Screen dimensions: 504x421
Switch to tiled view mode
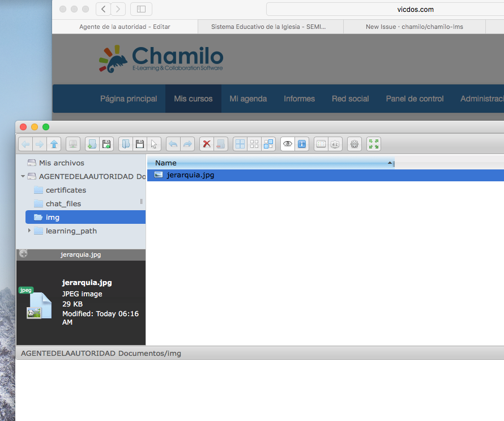point(239,143)
